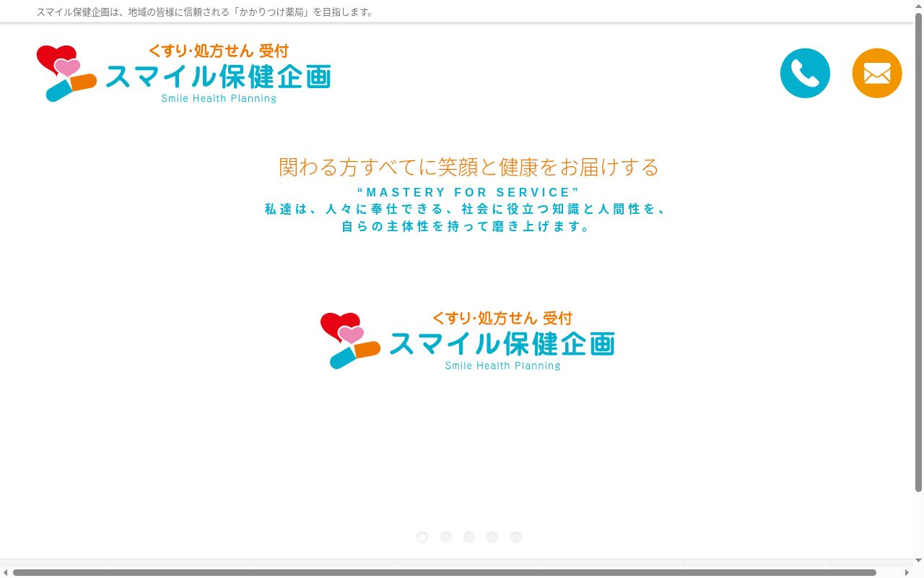Click the scroll right arrow
Image resolution: width=924 pixels, height=578 pixels.
pos(907,573)
